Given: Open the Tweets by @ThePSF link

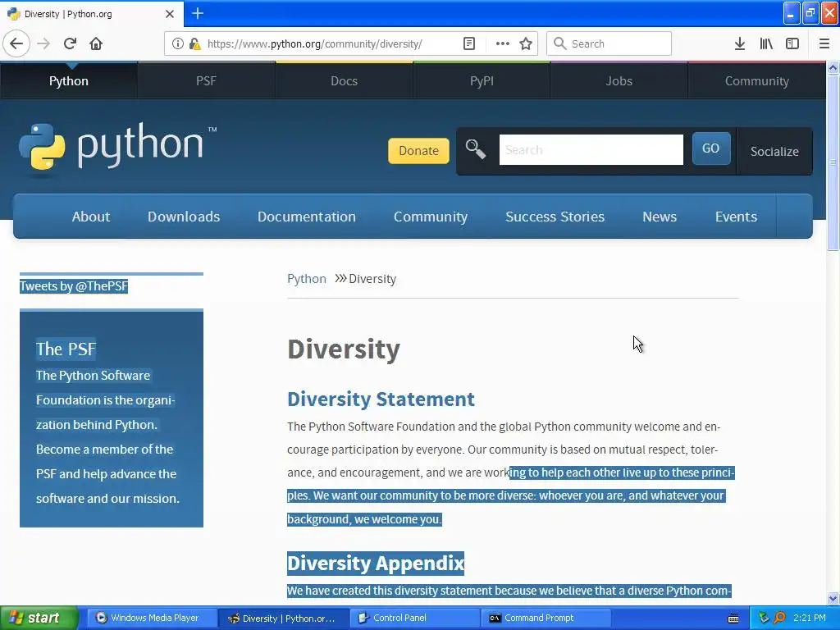Looking at the screenshot, I should [x=74, y=286].
